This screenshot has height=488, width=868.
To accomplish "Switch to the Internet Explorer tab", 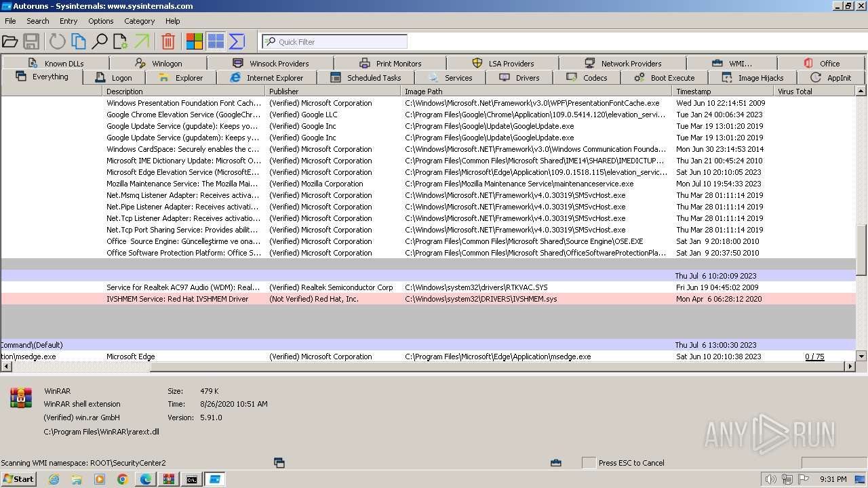I will [x=267, y=77].
